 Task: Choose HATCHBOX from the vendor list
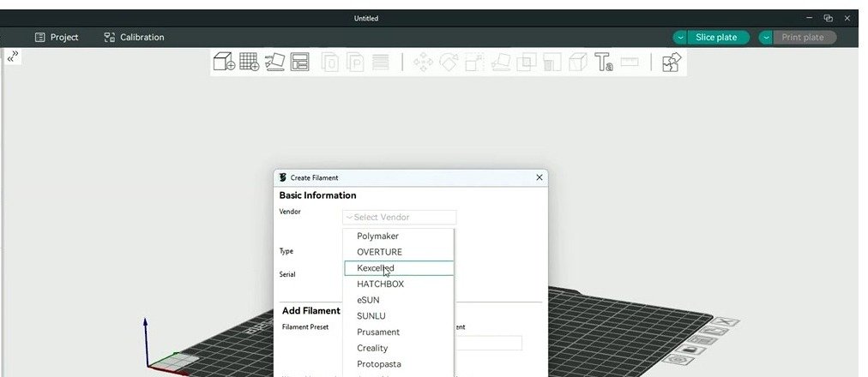coord(399,284)
